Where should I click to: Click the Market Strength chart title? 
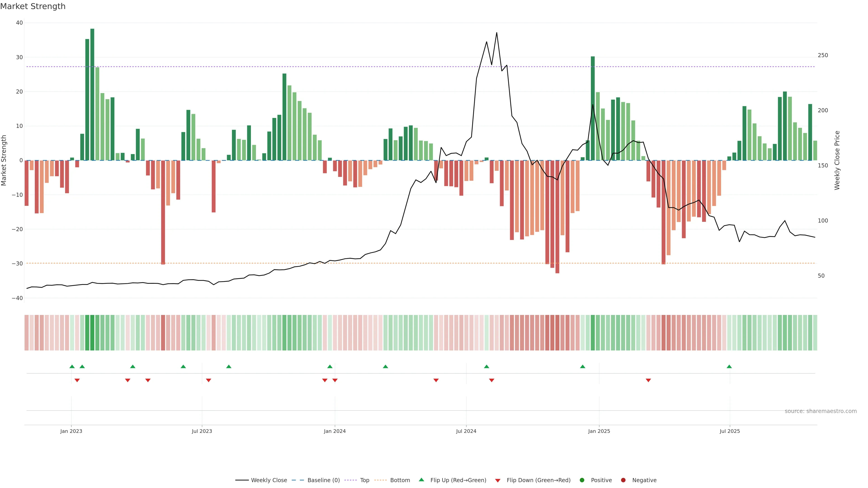33,6
